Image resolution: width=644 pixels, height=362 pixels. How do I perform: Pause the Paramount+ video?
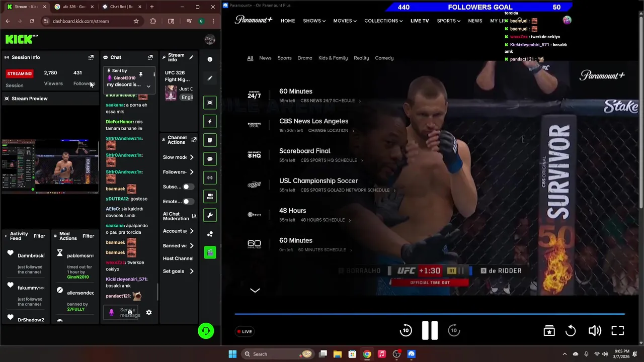430,330
